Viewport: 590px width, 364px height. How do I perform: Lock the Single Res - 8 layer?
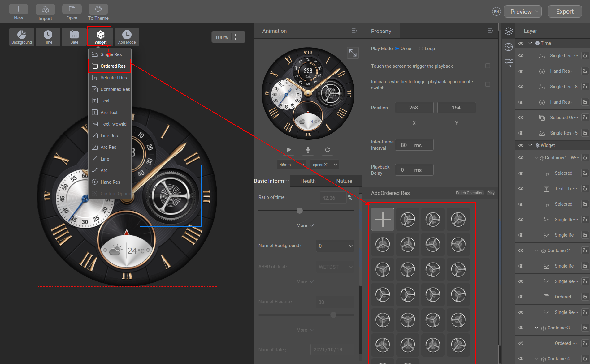585,87
